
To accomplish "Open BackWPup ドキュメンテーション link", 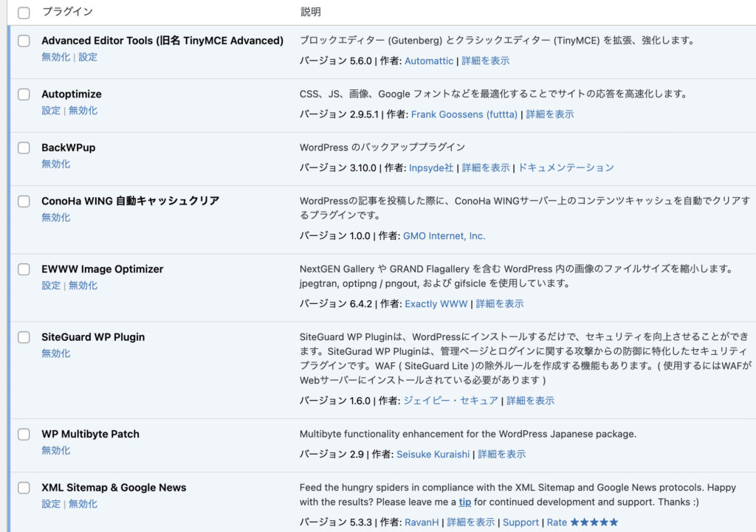I will tap(566, 167).
